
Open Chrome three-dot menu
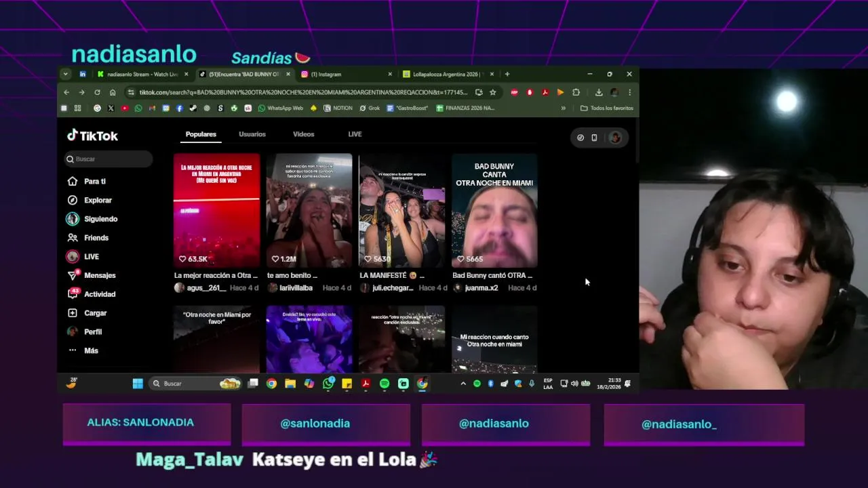(x=629, y=92)
